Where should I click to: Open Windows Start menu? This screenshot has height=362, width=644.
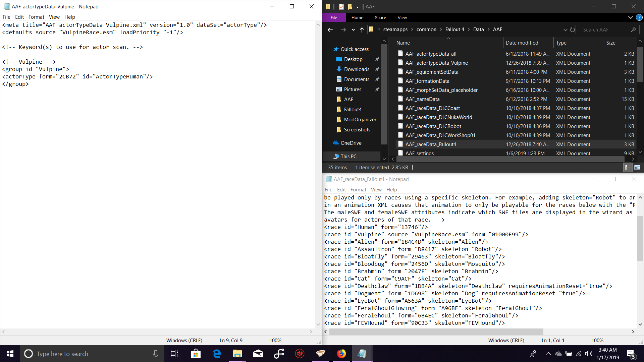click(10, 354)
